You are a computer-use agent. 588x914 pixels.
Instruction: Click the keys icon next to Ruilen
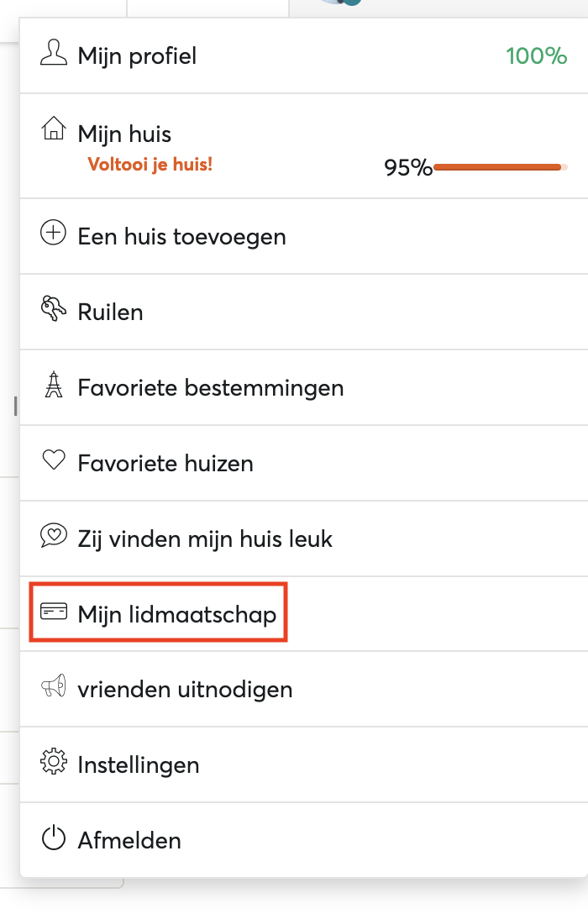[x=53, y=308]
